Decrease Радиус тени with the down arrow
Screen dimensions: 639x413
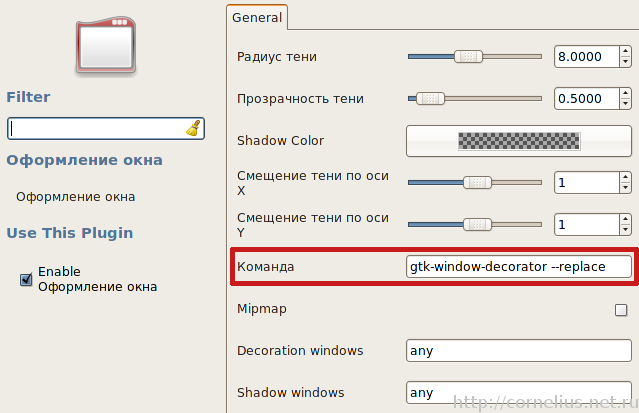(x=625, y=62)
